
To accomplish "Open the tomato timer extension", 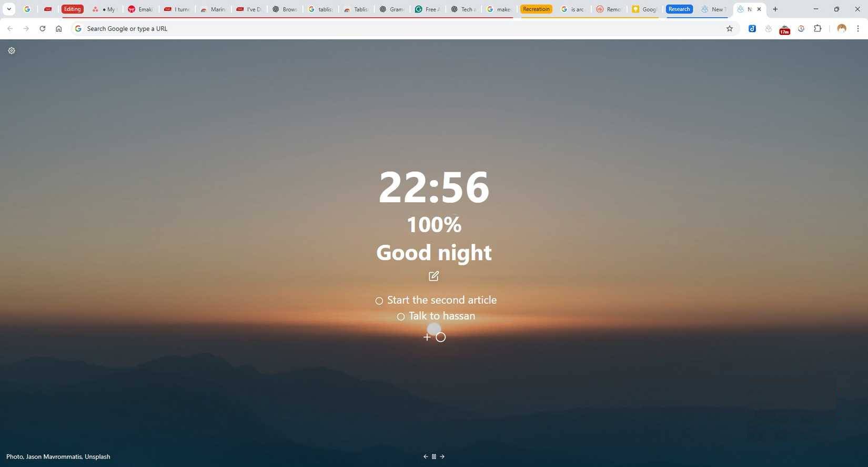I will (x=784, y=29).
